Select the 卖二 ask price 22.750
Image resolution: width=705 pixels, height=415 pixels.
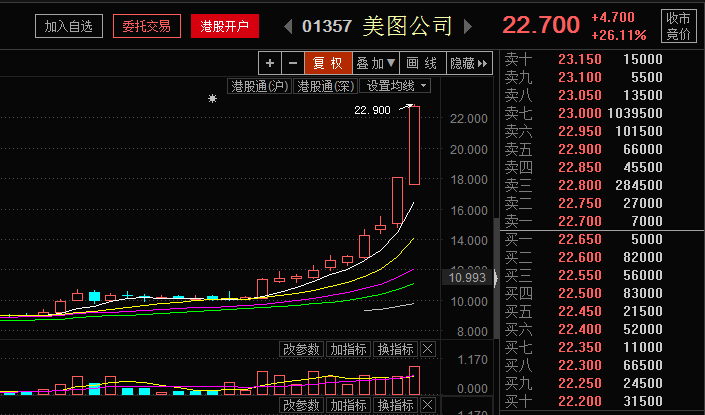(x=580, y=203)
